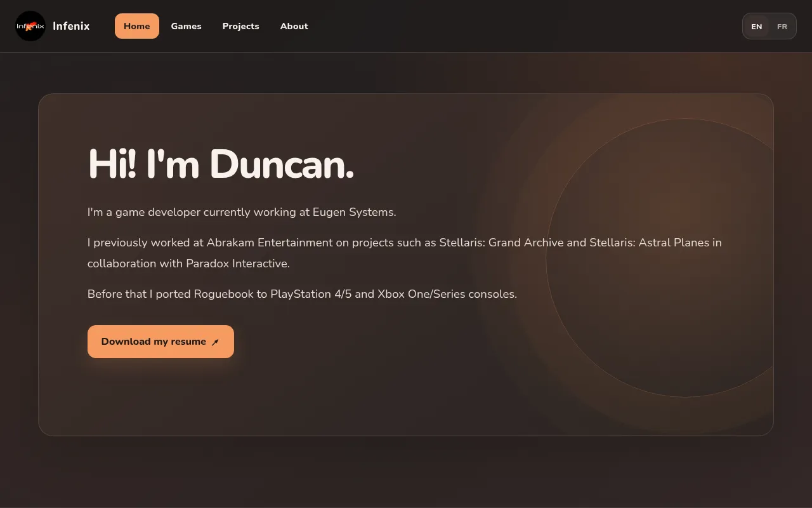
Task: Open the About navigation tab
Action: (x=294, y=26)
